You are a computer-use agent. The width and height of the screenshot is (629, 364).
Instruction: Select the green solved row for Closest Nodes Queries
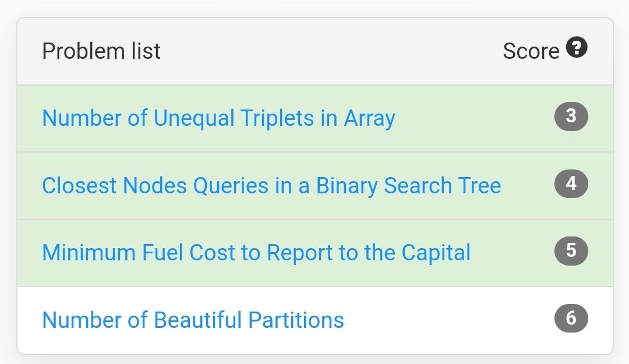click(315, 186)
